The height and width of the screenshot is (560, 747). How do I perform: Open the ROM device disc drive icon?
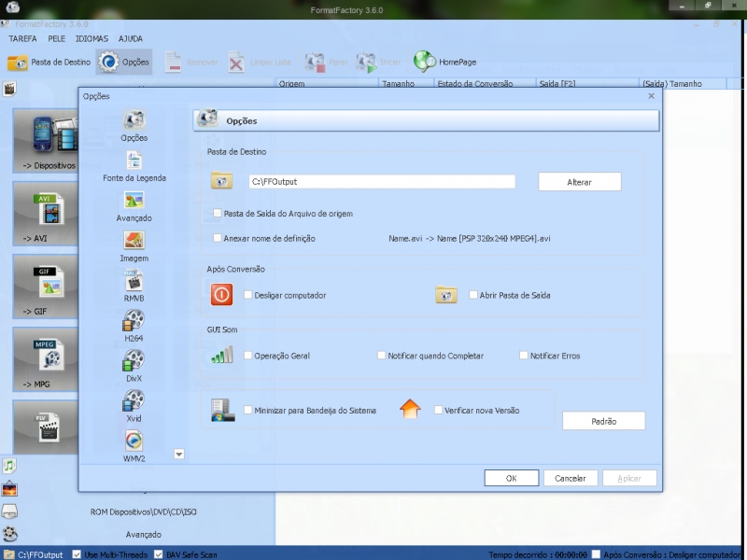coord(9,511)
